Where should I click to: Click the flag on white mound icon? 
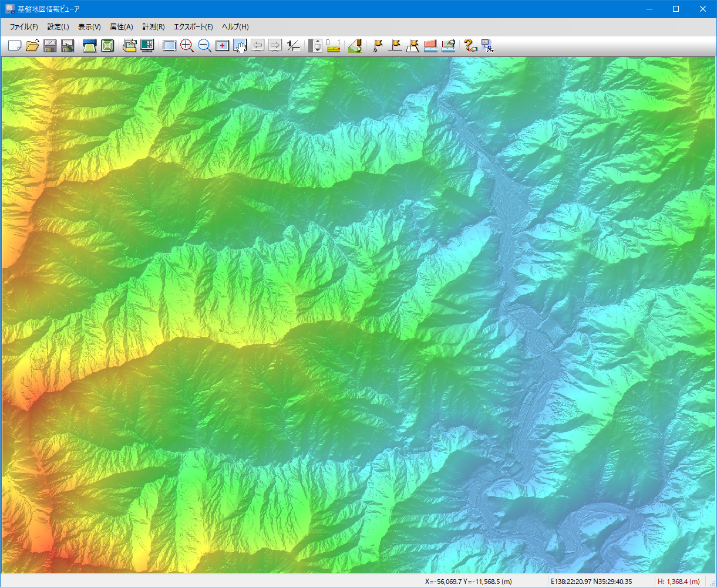[413, 45]
